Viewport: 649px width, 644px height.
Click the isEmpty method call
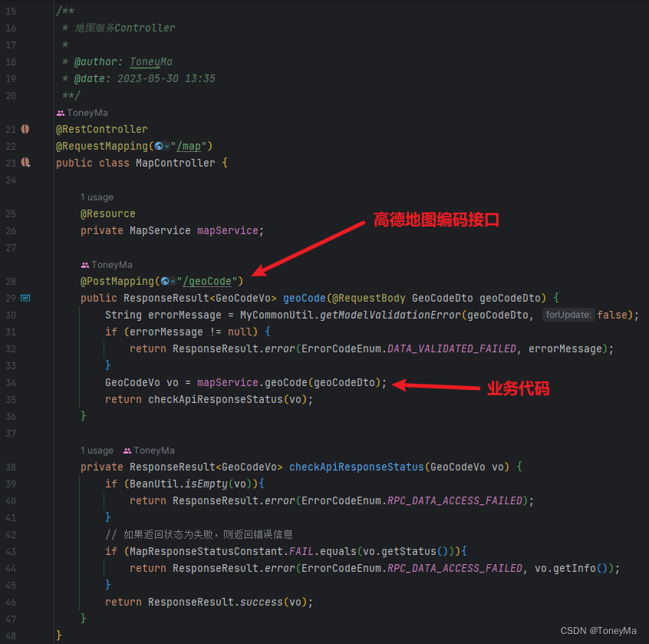coord(206,484)
